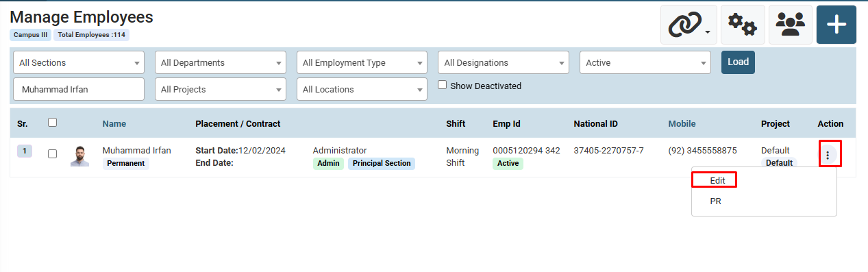Click the Shift column header
The width and height of the screenshot is (868, 272).
456,124
